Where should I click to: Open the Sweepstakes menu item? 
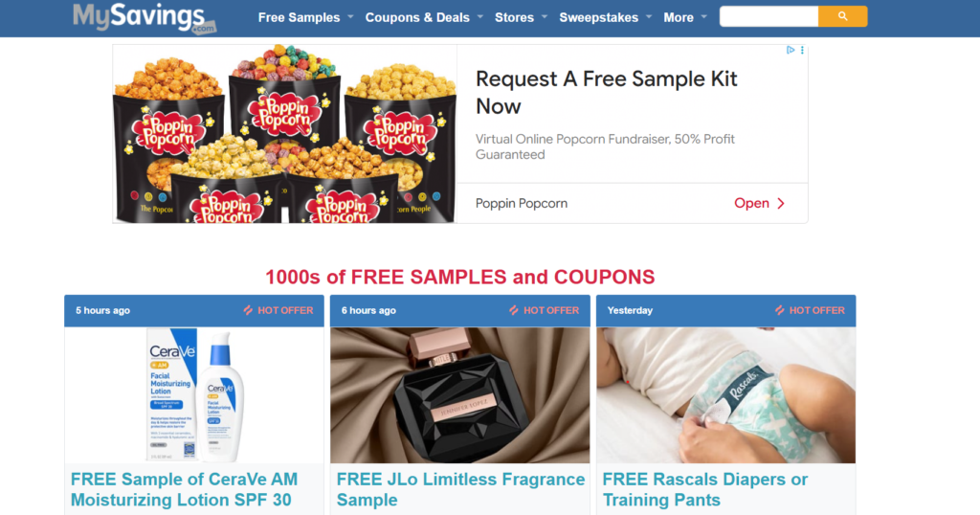point(598,17)
